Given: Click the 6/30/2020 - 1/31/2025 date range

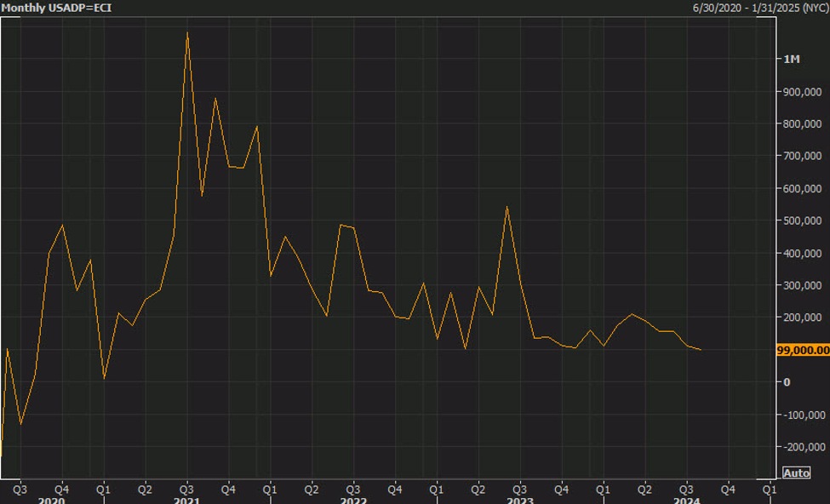Looking at the screenshot, I should pos(755,7).
